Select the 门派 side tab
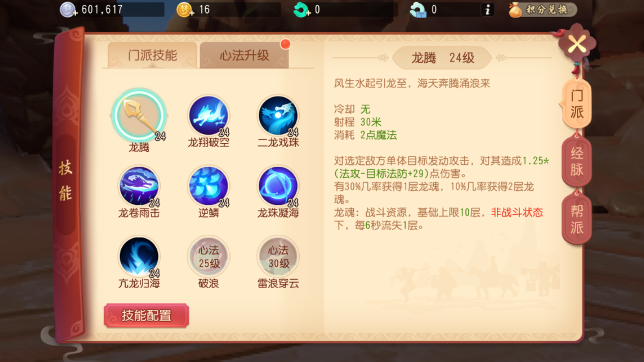644x362 pixels. click(x=576, y=104)
